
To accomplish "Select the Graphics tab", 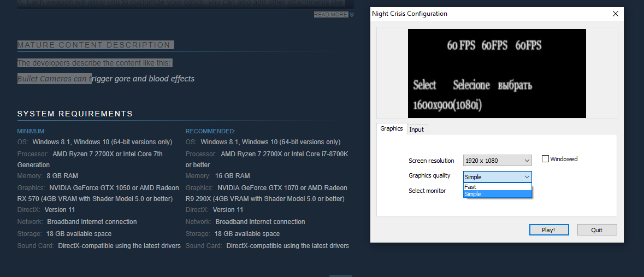I will 392,128.
